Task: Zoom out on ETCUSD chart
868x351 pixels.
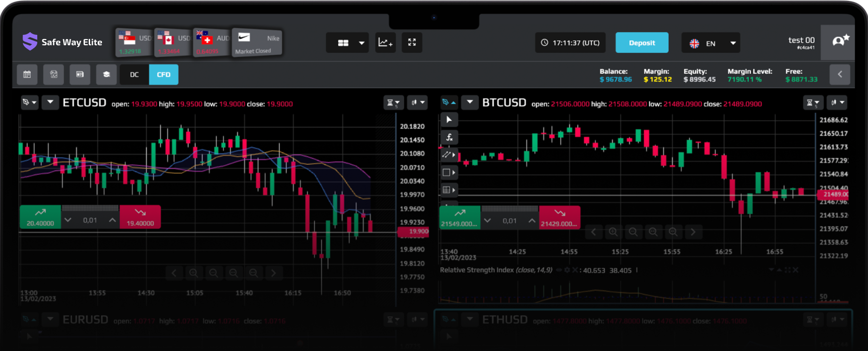Action: [x=214, y=273]
